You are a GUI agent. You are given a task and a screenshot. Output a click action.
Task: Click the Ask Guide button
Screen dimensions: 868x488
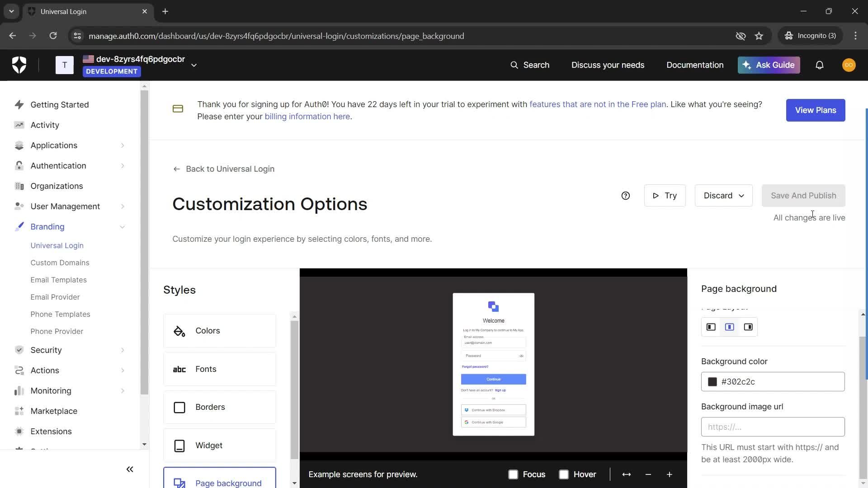coord(769,65)
